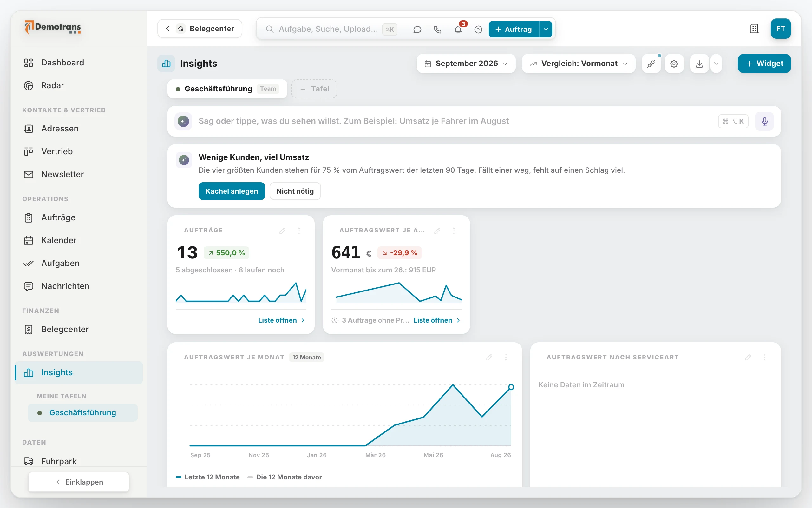The height and width of the screenshot is (508, 812).
Task: Open notifications bell with 3 badge
Action: click(x=458, y=29)
